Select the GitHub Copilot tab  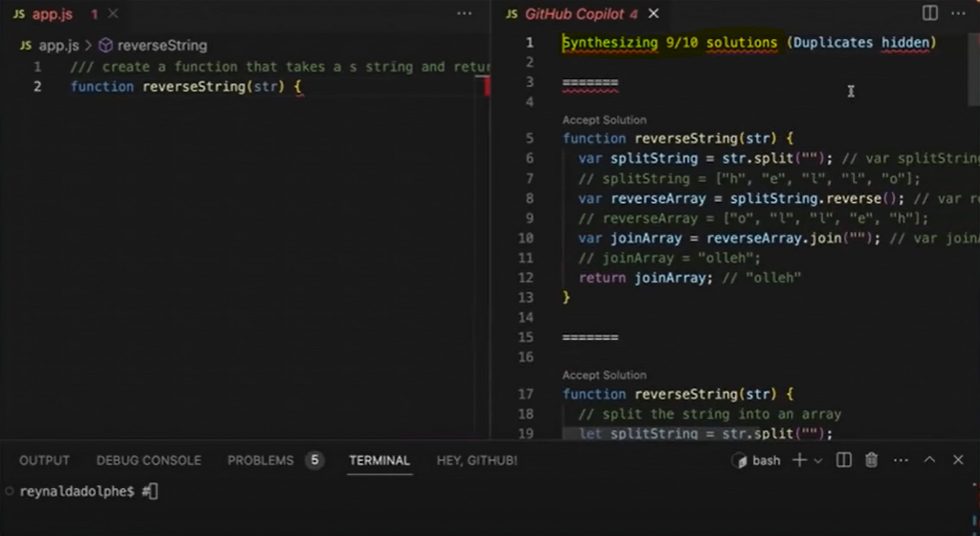pyautogui.click(x=580, y=14)
